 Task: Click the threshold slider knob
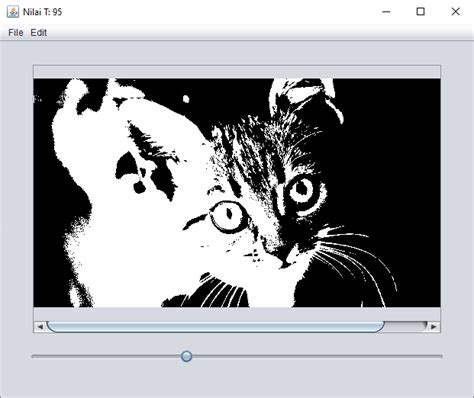tap(186, 356)
